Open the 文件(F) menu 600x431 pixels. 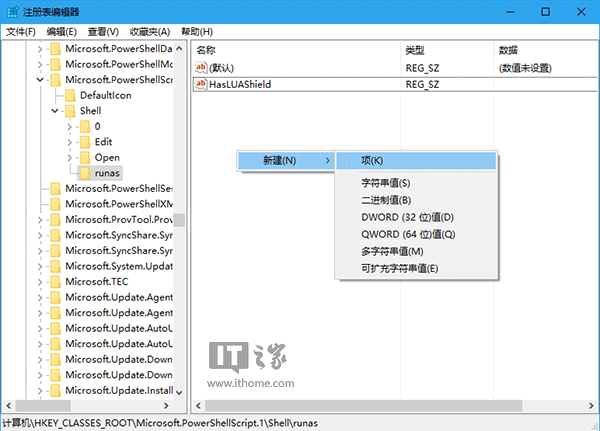(x=21, y=32)
